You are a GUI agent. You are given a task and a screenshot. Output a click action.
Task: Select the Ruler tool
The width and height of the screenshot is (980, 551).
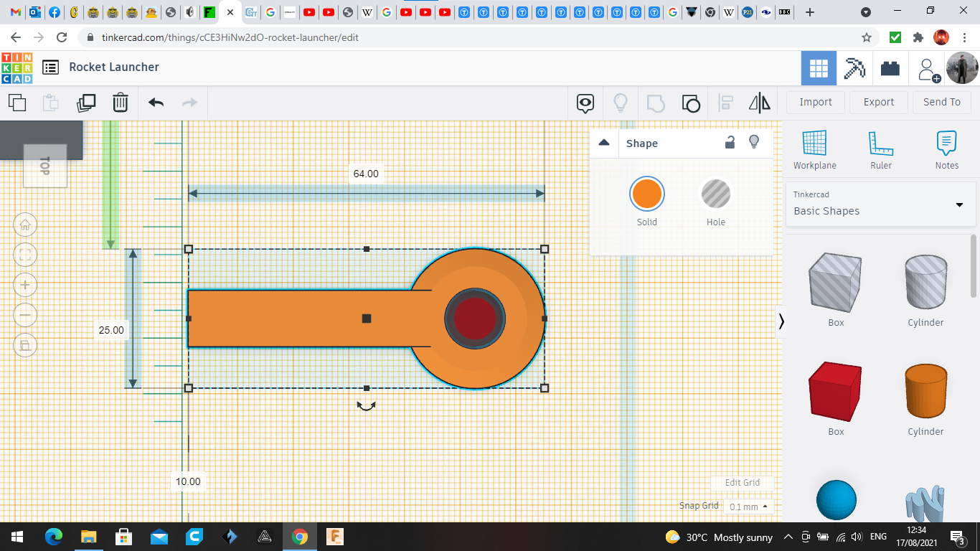click(x=880, y=150)
